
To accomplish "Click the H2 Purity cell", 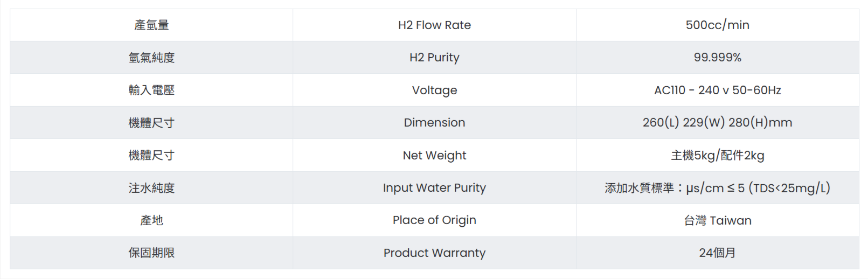I will [434, 58].
